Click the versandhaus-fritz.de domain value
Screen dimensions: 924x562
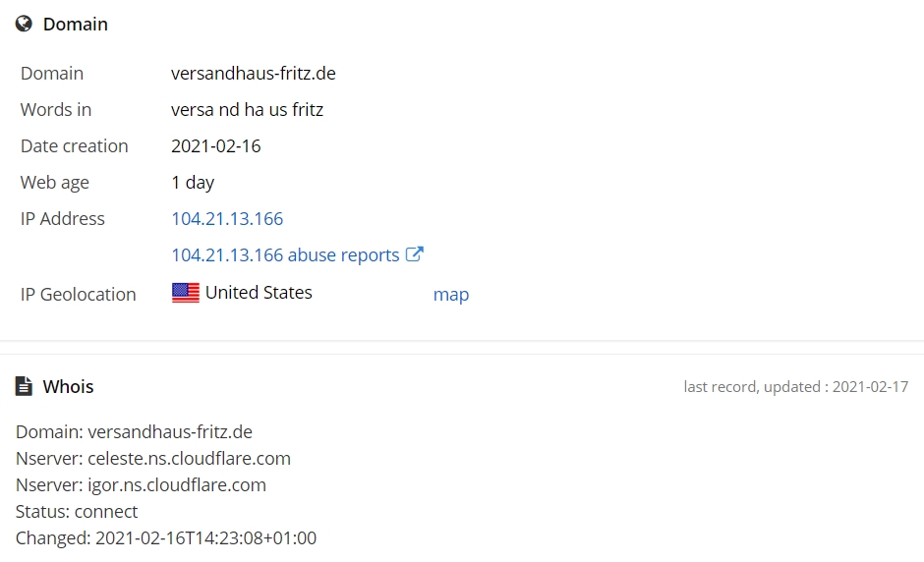(254, 73)
